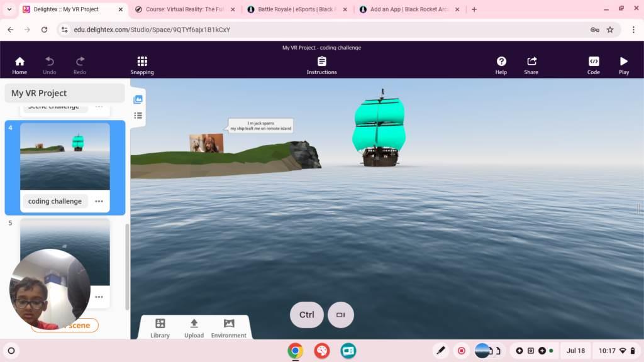Open a new browser tab

click(474, 9)
